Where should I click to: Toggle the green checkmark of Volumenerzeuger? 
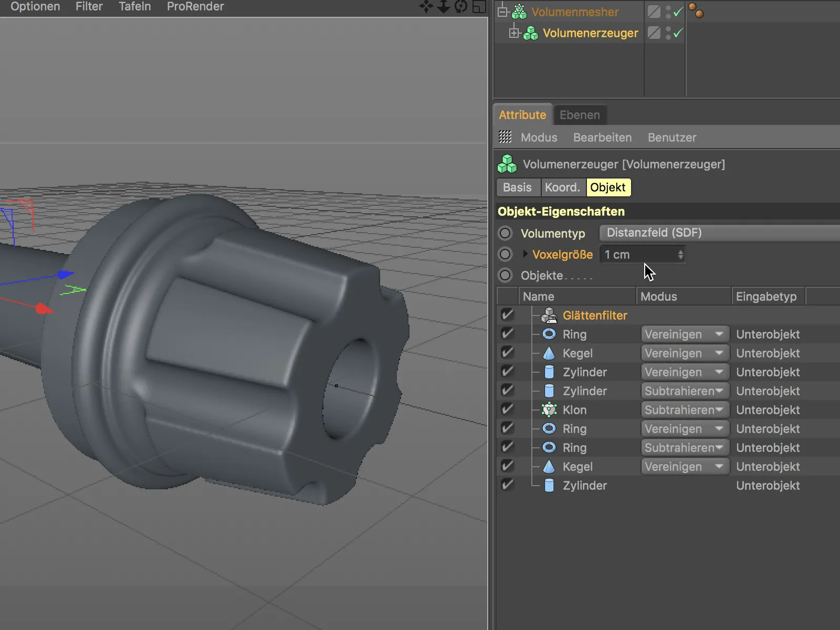[x=678, y=33]
